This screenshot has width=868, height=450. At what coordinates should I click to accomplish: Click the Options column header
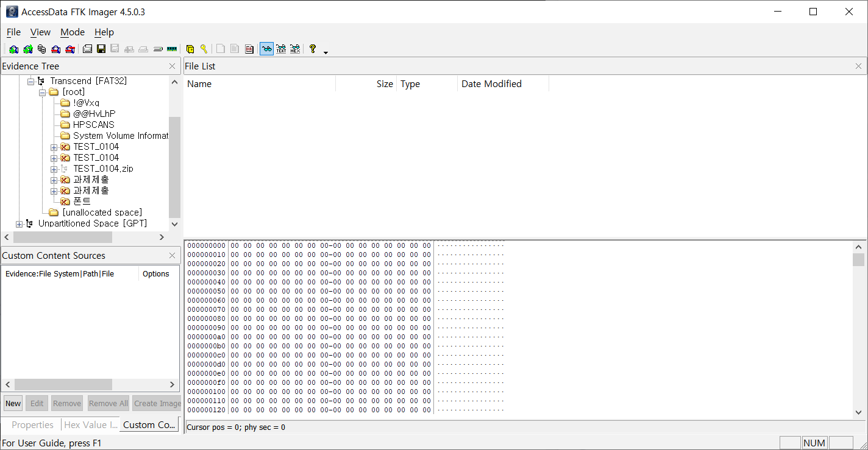[158, 274]
